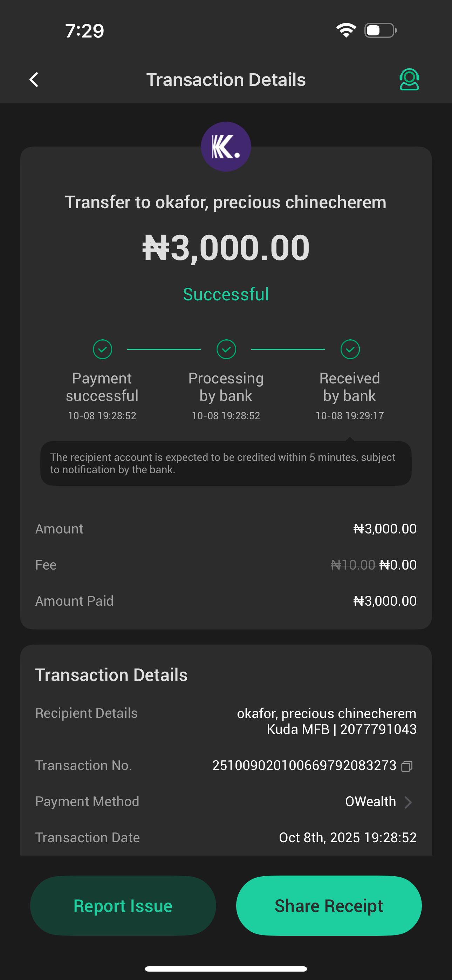Tap the back arrow icon
The height and width of the screenshot is (980, 452).
tap(34, 80)
